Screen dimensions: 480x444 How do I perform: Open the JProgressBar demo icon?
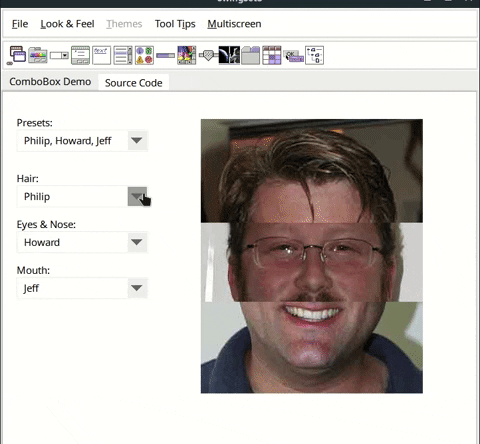click(165, 55)
